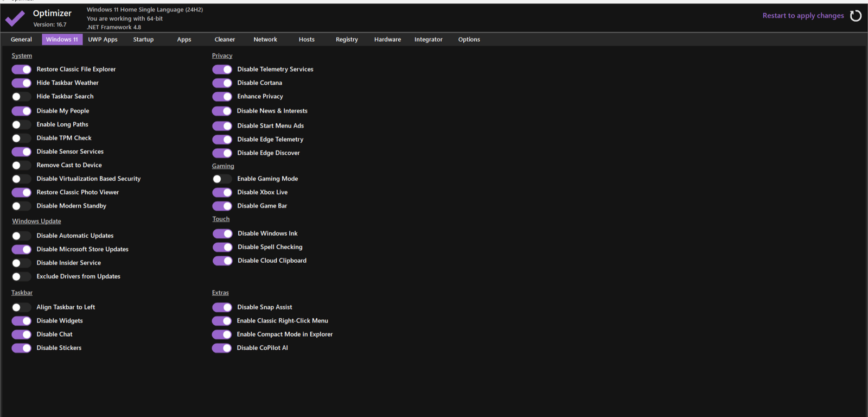Viewport: 868px width, 417px height.
Task: Turn on Enable Gaming Mode
Action: [222, 179]
